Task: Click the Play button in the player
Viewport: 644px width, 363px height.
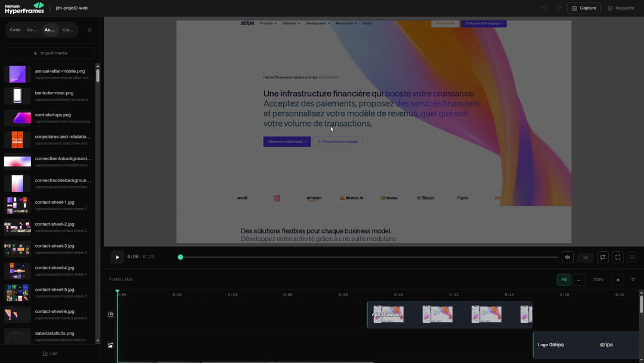Action: (117, 257)
